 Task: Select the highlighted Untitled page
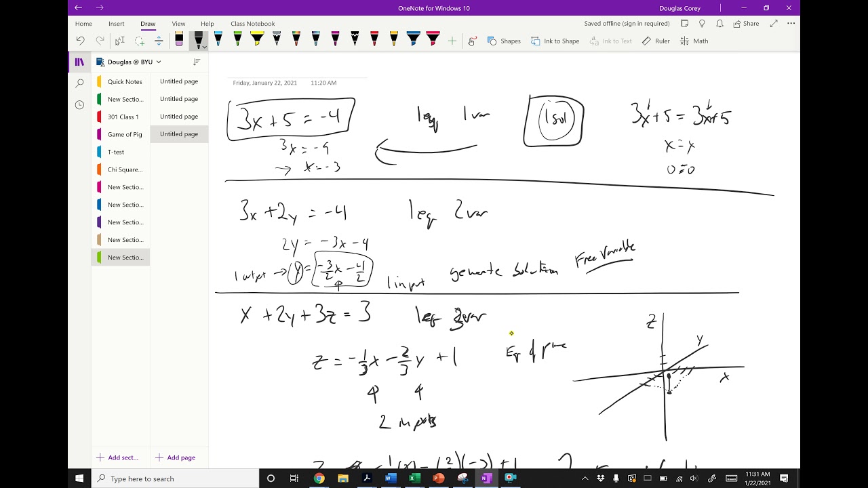click(x=179, y=134)
